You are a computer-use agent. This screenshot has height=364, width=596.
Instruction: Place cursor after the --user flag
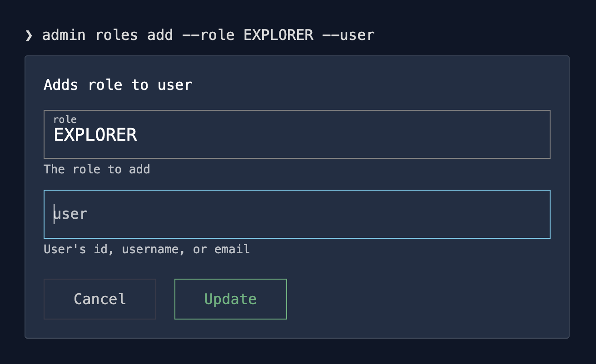tap(376, 35)
